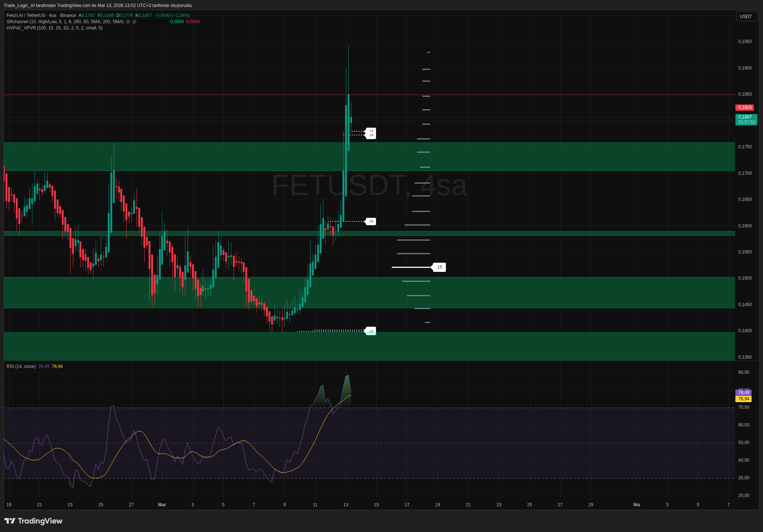Click the .15 point-of-control label

pos(439,267)
